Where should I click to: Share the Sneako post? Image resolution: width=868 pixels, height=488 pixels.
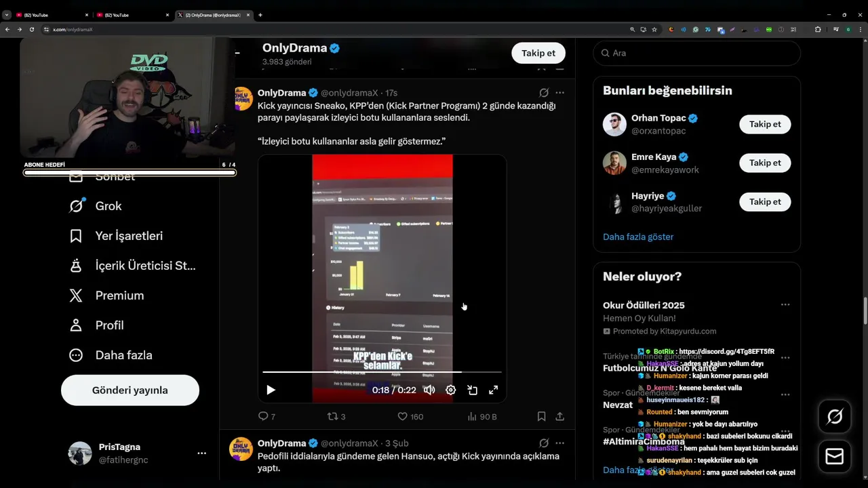click(x=559, y=417)
